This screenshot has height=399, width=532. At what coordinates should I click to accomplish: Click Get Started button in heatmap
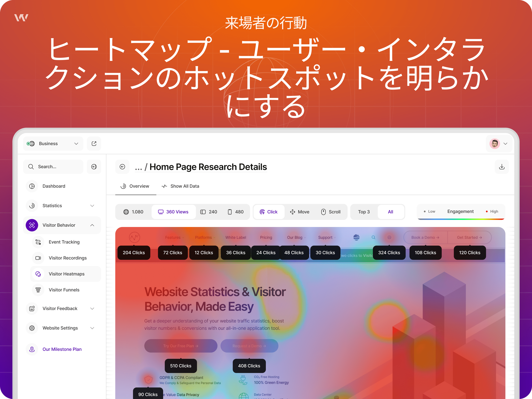(469, 237)
